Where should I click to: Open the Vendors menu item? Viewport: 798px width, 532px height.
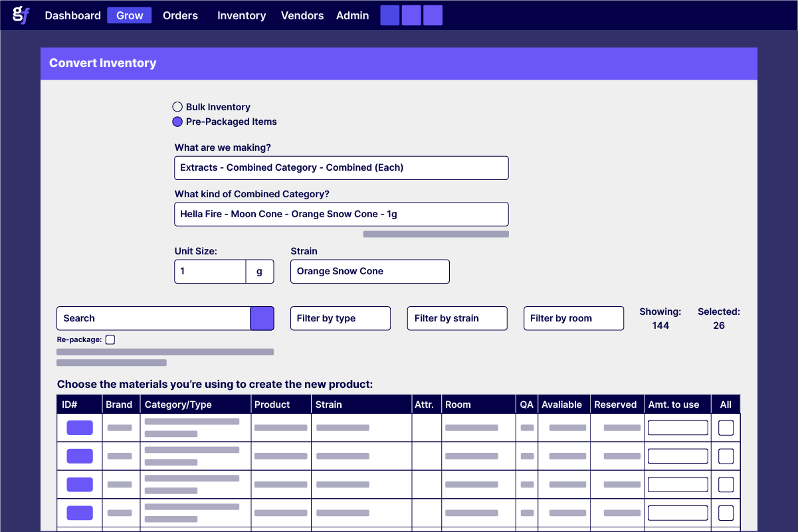click(x=302, y=15)
